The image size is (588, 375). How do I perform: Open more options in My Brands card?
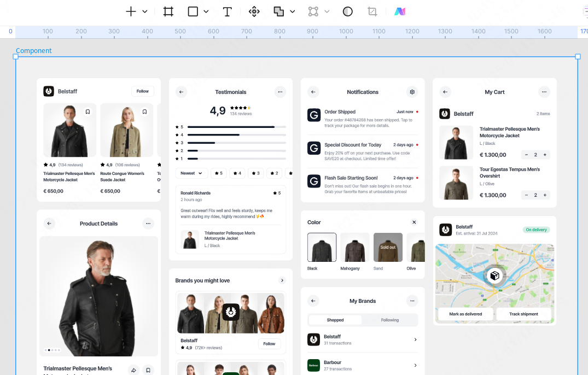pyautogui.click(x=412, y=301)
